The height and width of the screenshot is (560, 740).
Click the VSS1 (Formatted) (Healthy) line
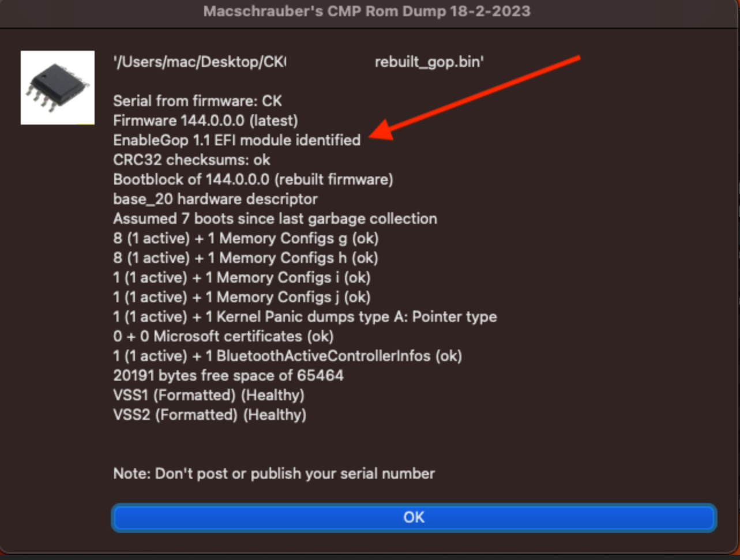coord(209,395)
